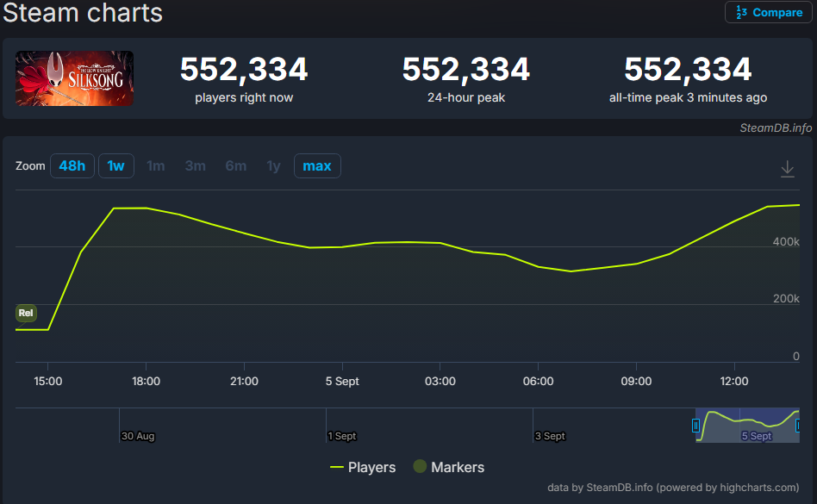Click the 21:00 x-axis label
Screen dimensions: 817x504
click(x=244, y=381)
